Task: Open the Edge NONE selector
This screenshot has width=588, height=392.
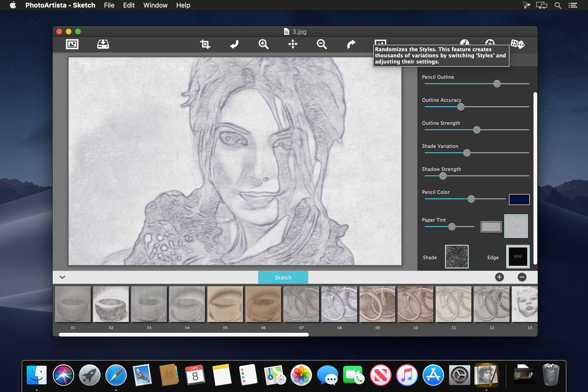Action: (x=517, y=256)
